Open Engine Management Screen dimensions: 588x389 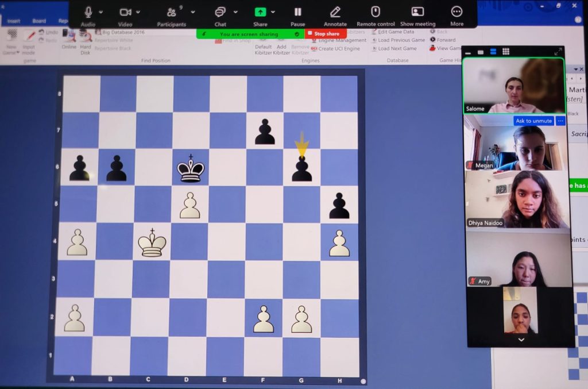pos(339,40)
